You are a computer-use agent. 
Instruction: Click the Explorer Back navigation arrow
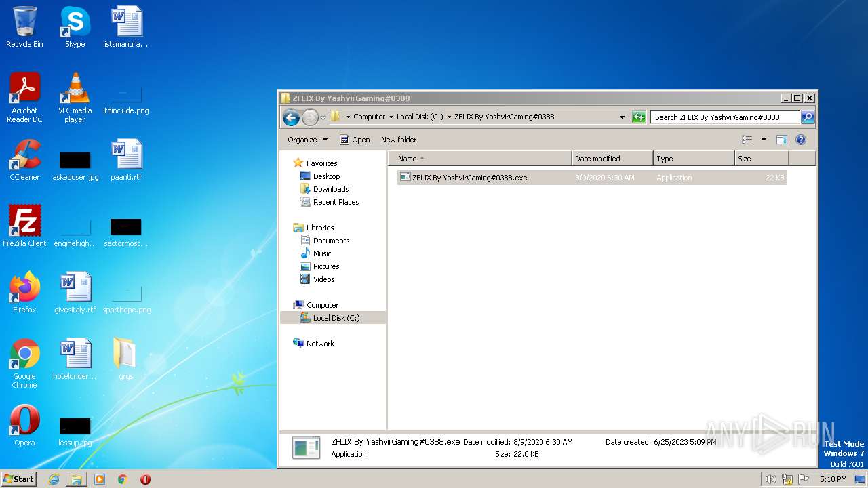tap(292, 117)
